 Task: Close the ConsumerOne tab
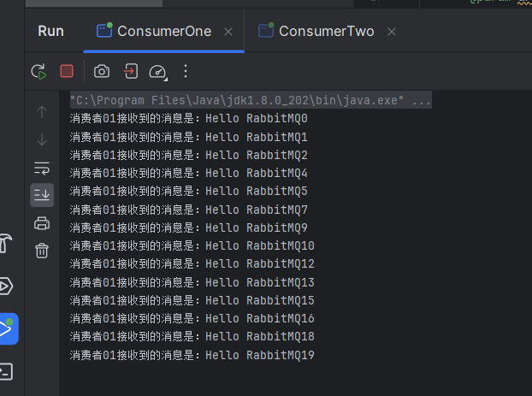point(228,32)
